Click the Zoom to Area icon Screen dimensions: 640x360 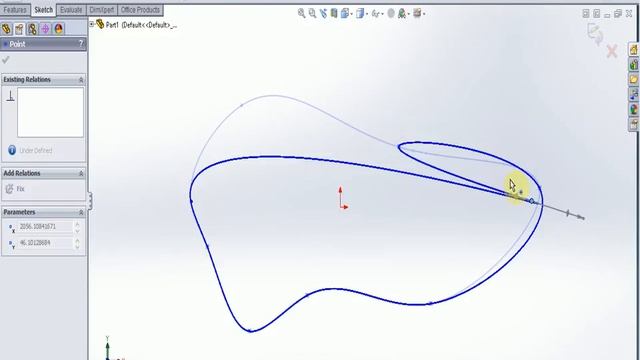312,13
